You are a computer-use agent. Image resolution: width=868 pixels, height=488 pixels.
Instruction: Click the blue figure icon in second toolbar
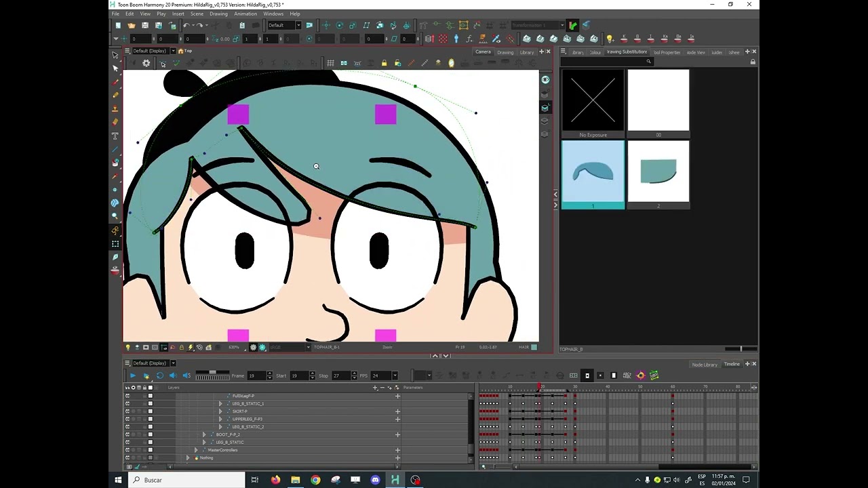[x=456, y=39]
